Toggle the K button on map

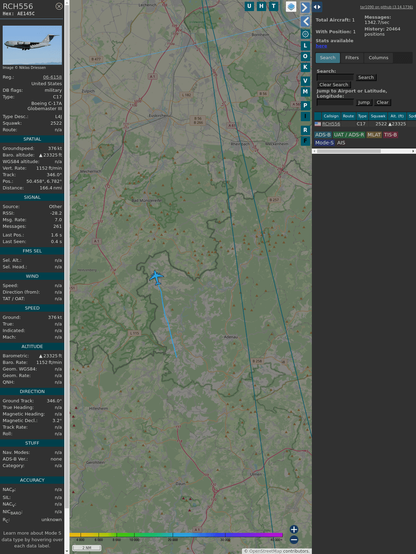[305, 67]
